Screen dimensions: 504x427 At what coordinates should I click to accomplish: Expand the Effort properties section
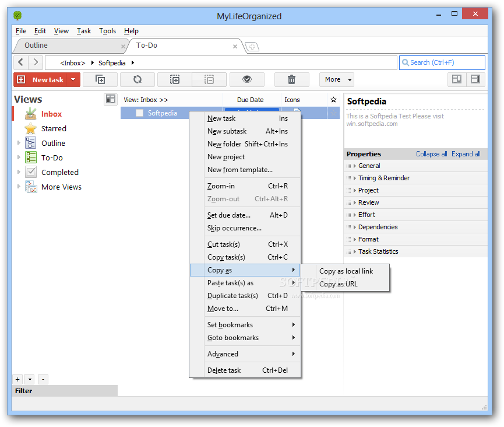click(354, 215)
